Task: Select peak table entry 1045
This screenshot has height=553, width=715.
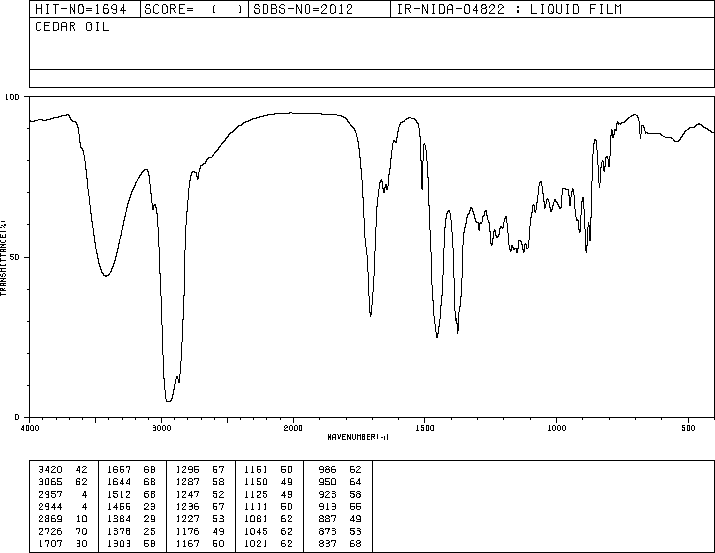Action: [x=269, y=531]
